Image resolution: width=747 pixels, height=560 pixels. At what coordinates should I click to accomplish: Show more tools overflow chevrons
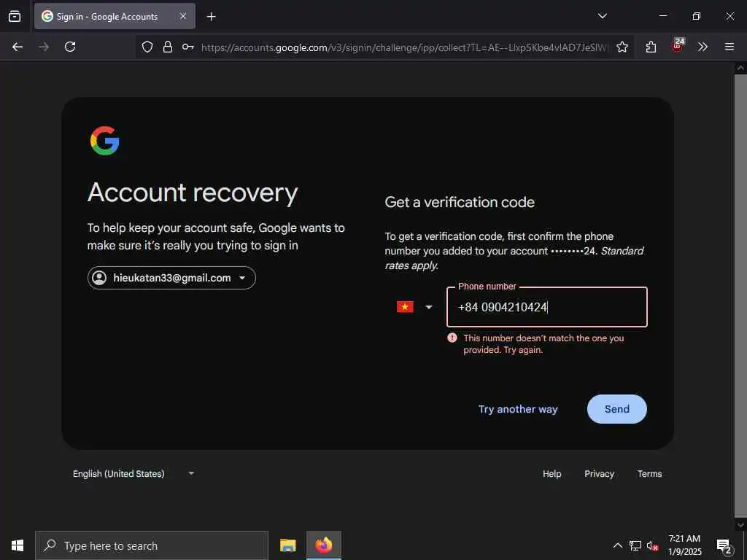(x=703, y=47)
